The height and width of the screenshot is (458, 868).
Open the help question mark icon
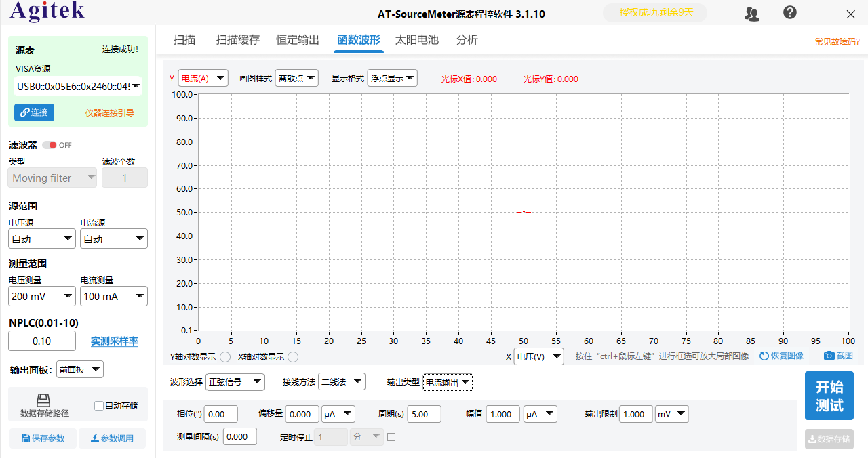(x=789, y=12)
